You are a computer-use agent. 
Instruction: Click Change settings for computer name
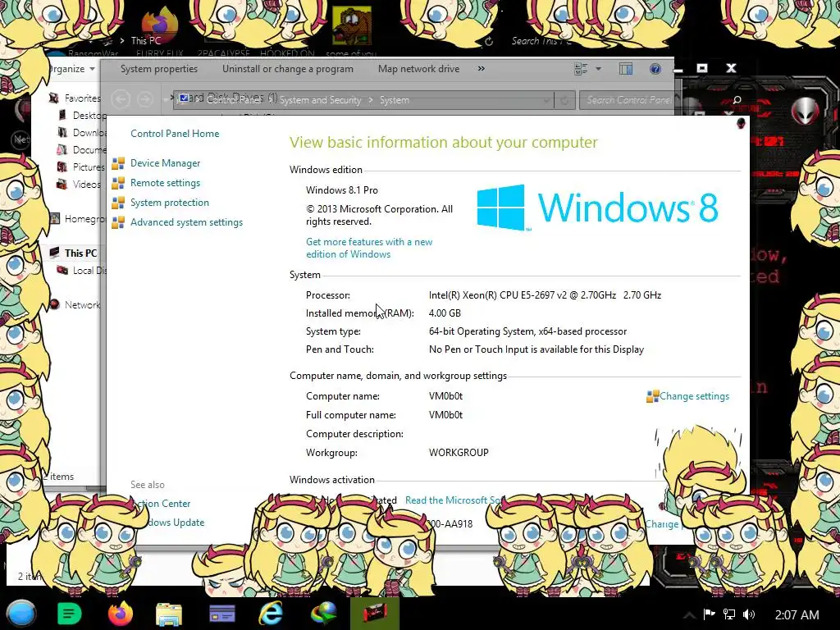694,396
